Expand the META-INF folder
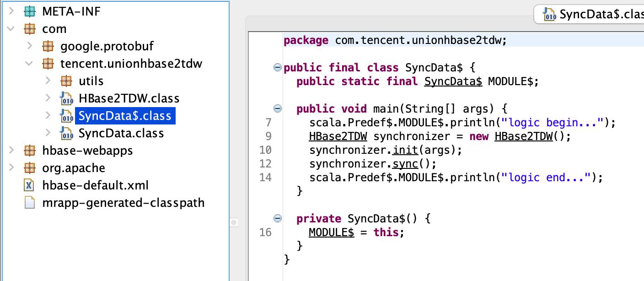The image size is (644, 281). click(11, 11)
